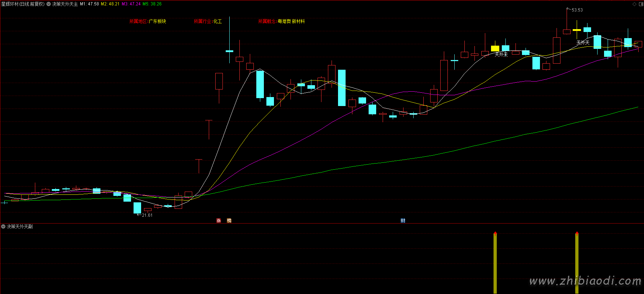Click the red 涨 event marker
The height and width of the screenshot is (294, 644).
pos(219,220)
